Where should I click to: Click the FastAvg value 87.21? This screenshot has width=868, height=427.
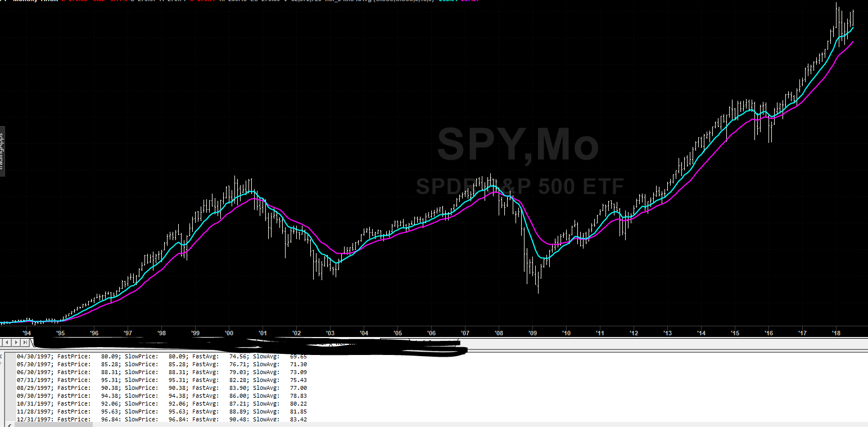click(239, 403)
